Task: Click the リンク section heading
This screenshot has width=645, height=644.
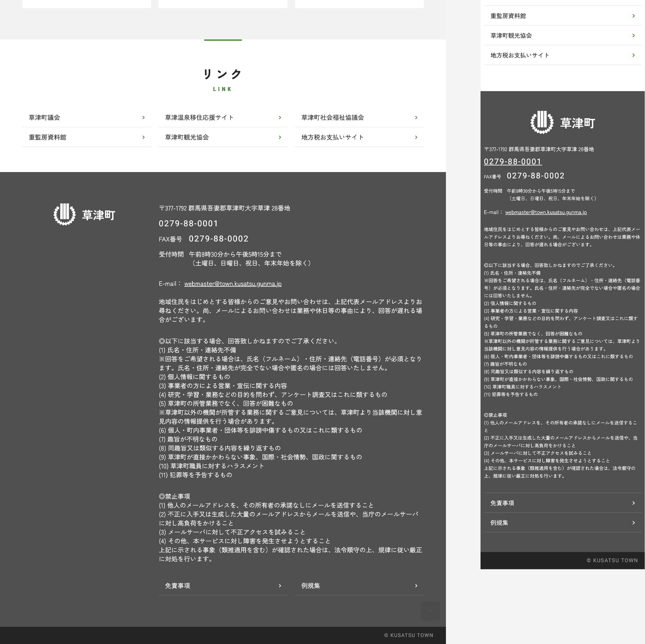Action: coord(223,74)
